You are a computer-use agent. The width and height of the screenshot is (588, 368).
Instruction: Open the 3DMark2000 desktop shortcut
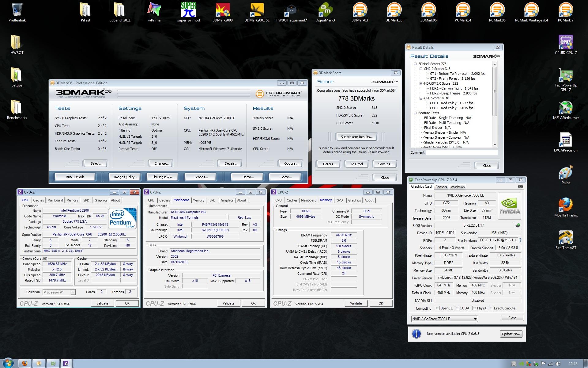tap(223, 12)
